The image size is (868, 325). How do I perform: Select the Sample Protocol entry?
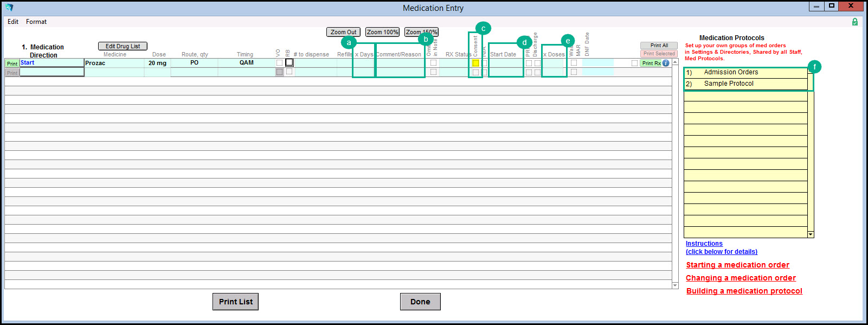tap(745, 84)
